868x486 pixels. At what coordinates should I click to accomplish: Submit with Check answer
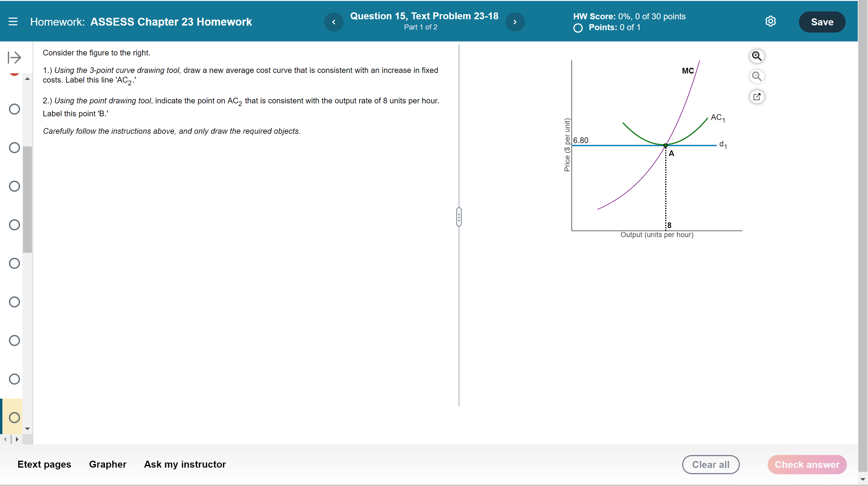pyautogui.click(x=807, y=464)
